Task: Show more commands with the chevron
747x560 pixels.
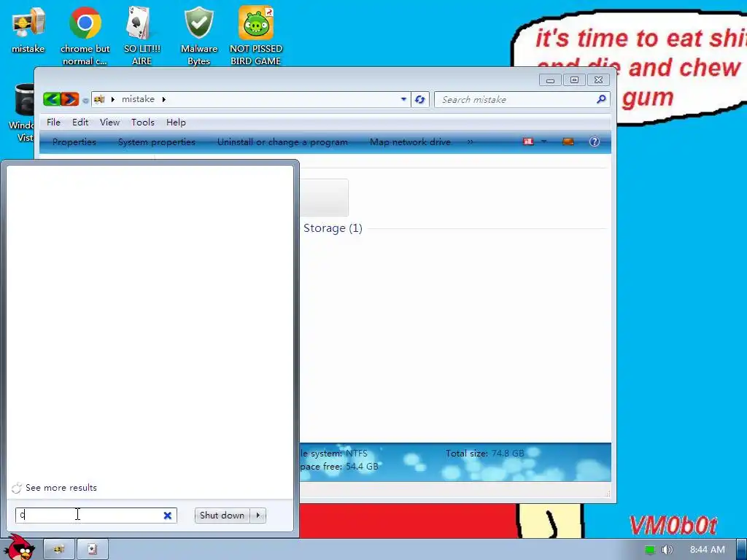Action: tap(471, 142)
